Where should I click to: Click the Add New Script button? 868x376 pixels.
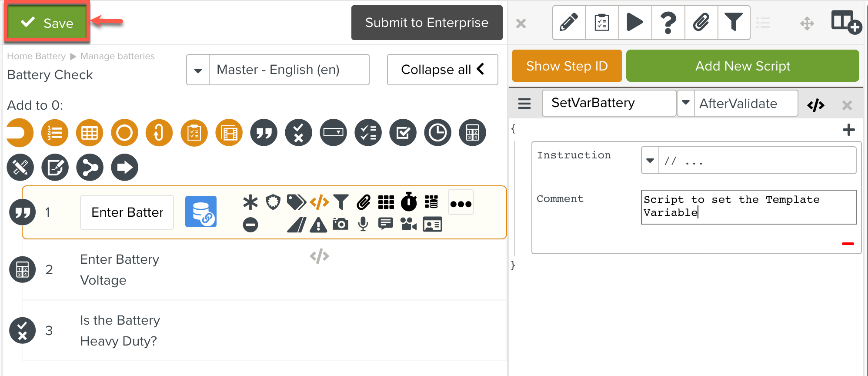point(742,66)
